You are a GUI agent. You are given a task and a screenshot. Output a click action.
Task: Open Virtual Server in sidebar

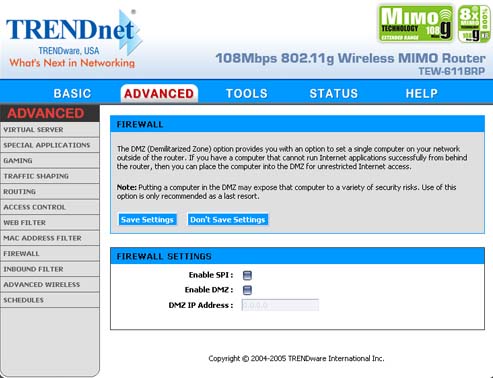(x=50, y=130)
